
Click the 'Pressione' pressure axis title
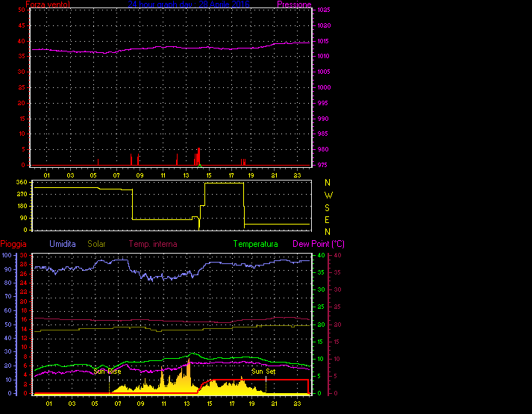pos(294,4)
